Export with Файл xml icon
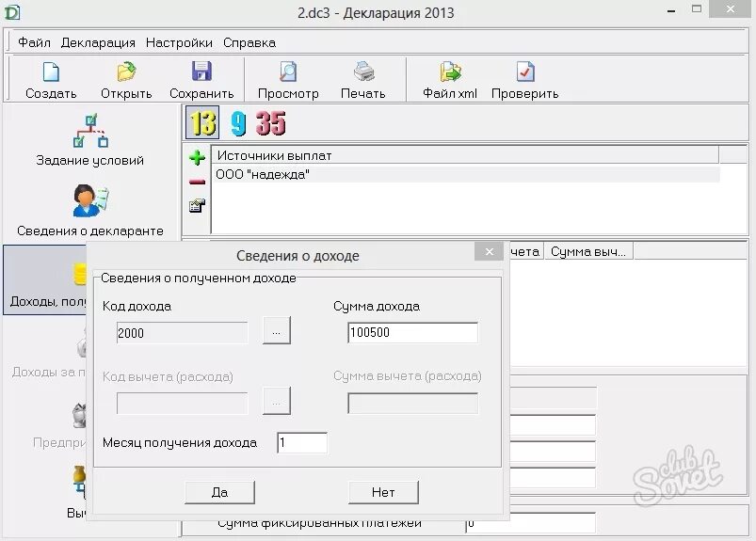The image size is (756, 541). point(450,72)
